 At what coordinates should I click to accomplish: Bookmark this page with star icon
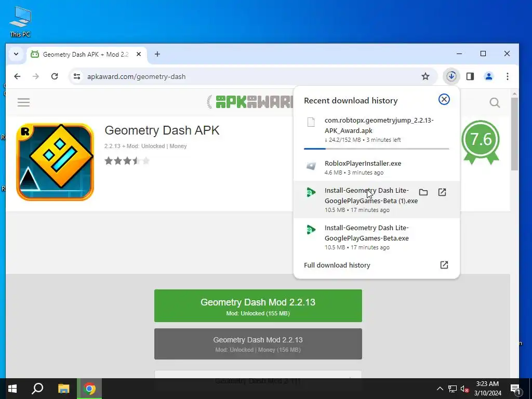coord(425,76)
